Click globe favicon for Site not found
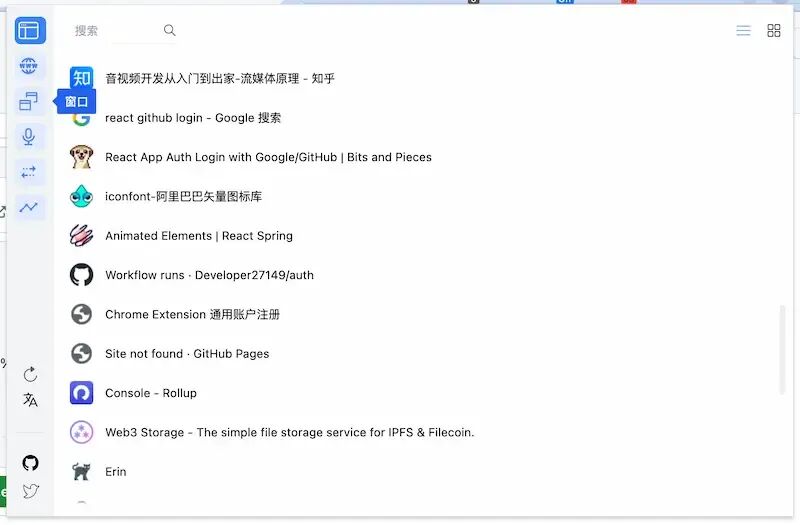Screen dimensions: 800x525 pyautogui.click(x=82, y=353)
